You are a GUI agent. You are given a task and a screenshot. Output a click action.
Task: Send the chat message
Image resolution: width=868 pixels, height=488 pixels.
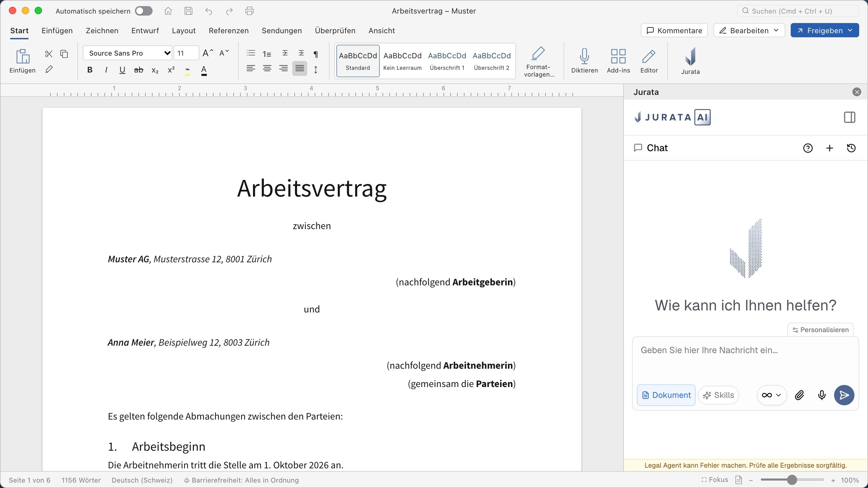coord(844,395)
